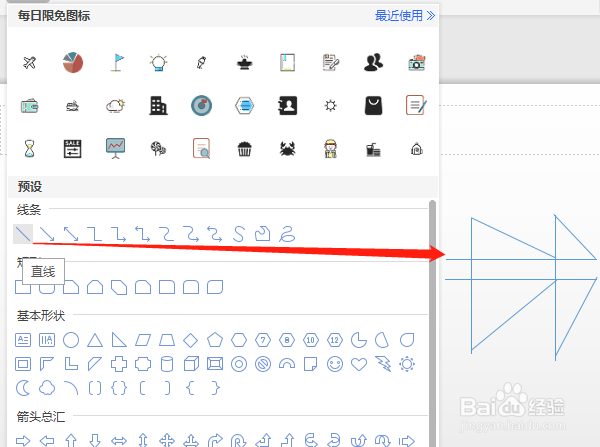Select the heart shape
600x447 pixels.
pos(359,364)
